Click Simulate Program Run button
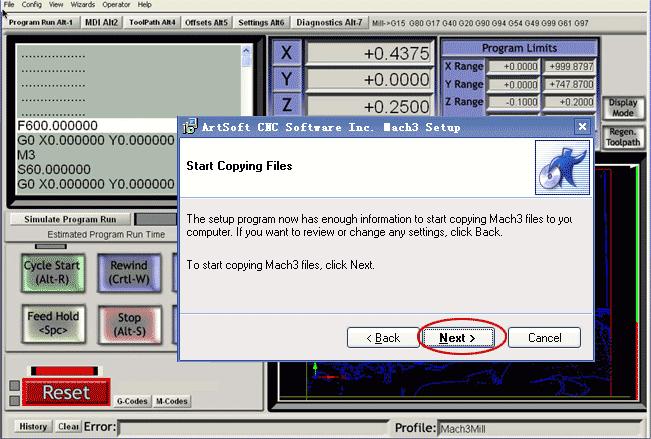 (70, 219)
